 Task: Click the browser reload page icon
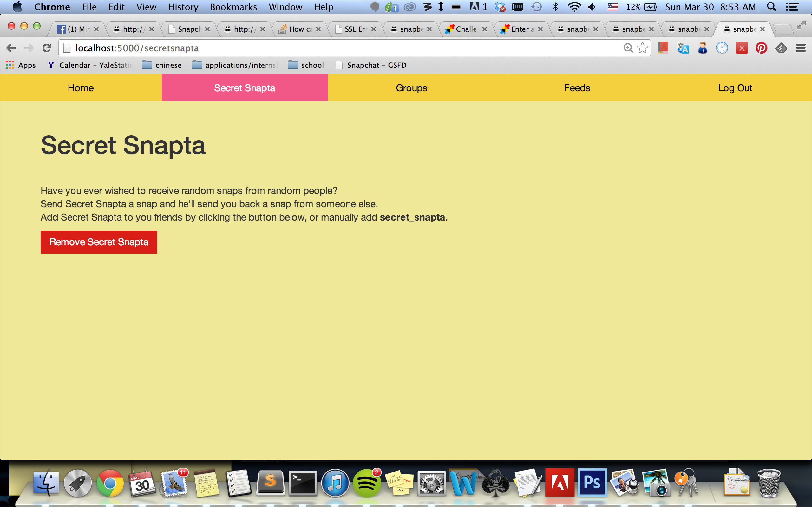coord(47,48)
